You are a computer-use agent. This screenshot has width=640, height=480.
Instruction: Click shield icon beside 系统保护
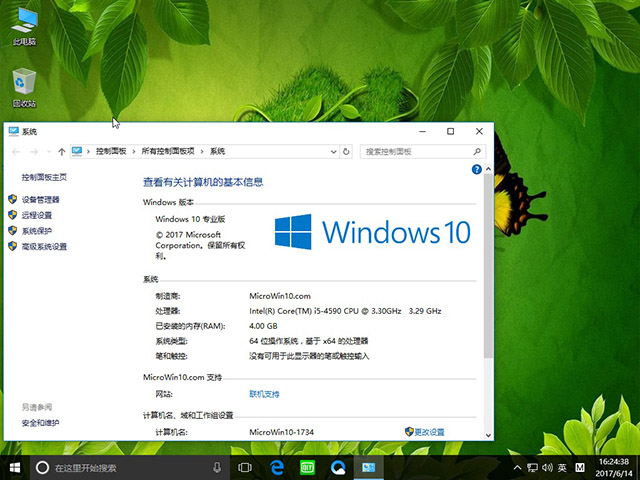pos(13,231)
